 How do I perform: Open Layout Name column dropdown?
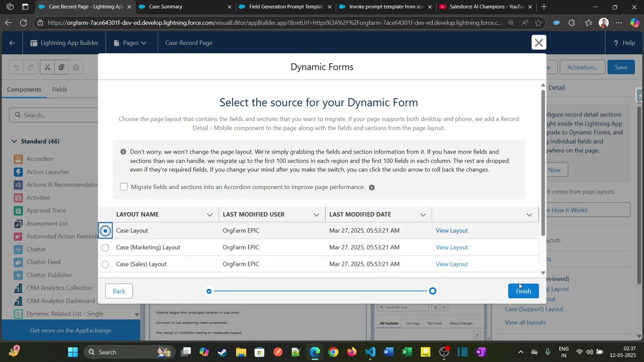[x=210, y=215]
